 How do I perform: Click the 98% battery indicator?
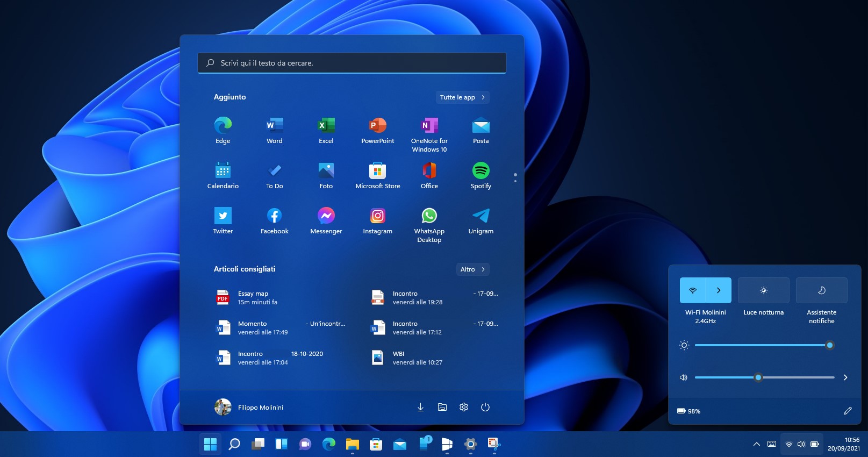pyautogui.click(x=688, y=411)
